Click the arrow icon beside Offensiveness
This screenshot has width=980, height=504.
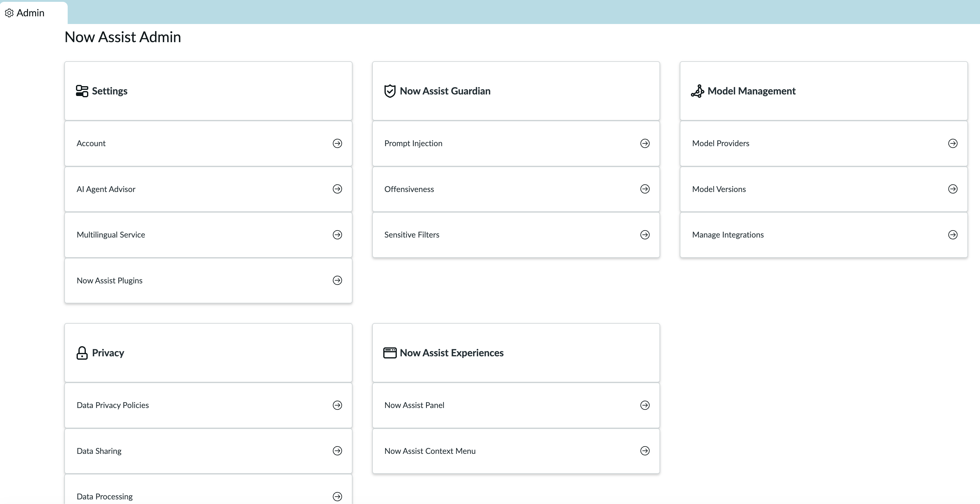pyautogui.click(x=645, y=189)
